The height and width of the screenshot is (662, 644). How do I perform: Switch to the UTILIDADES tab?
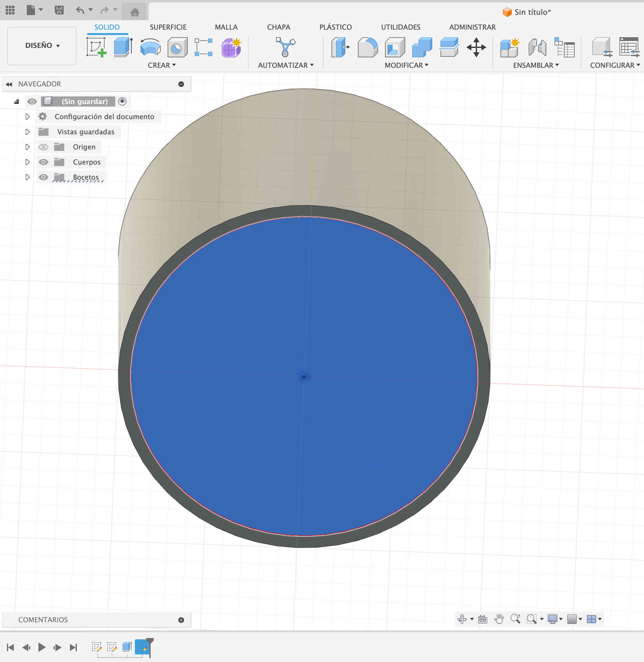pyautogui.click(x=401, y=27)
